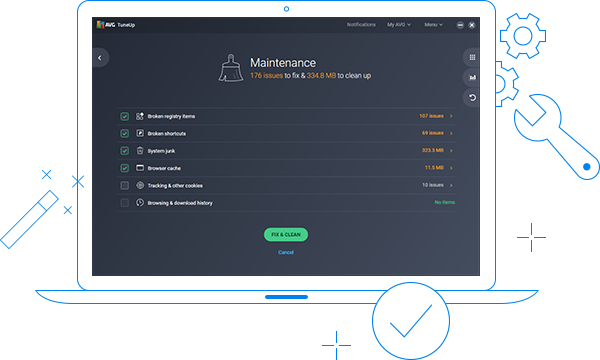Click the AVG TuneUp logo
The height and width of the screenshot is (360, 600).
116,25
